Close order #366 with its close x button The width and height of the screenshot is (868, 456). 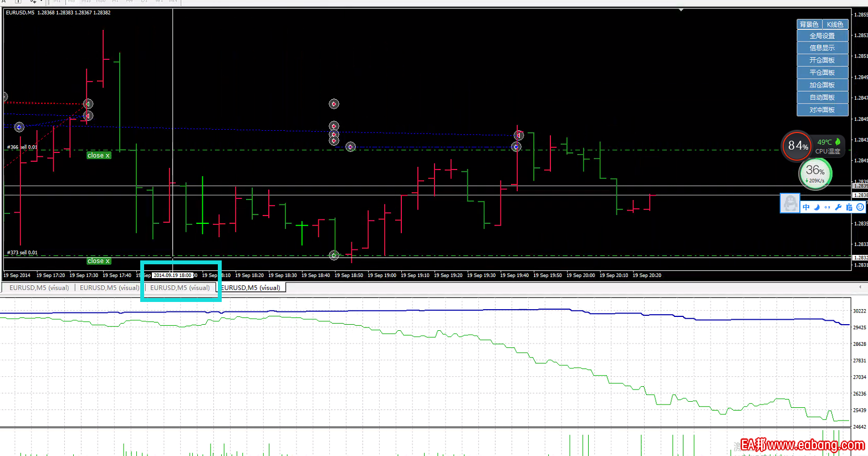[99, 156]
